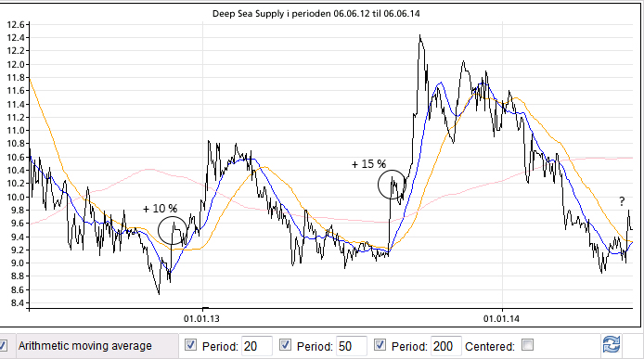
Task: Click the 10.0 y-axis value
Action: 16,198
